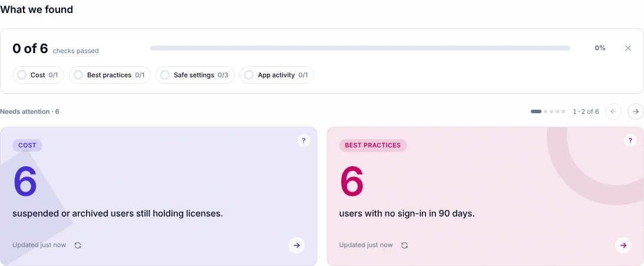Dismiss the checks passed summary panel

click(x=628, y=48)
